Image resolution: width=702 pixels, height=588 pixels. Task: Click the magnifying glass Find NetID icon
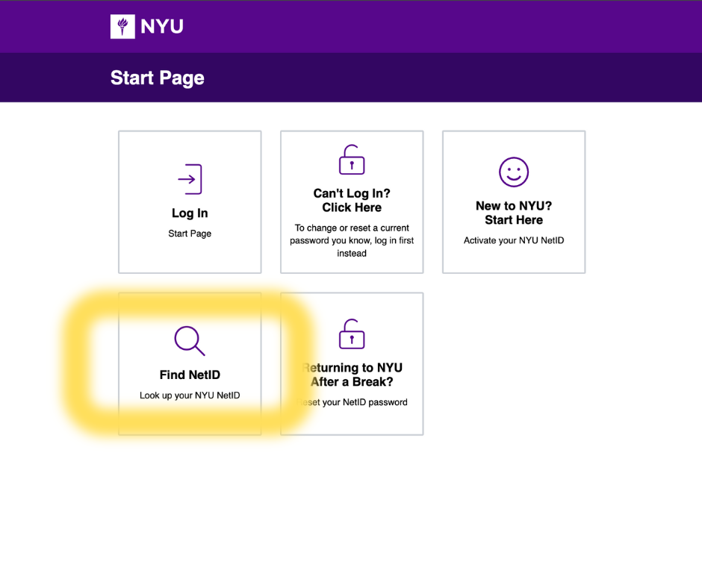click(x=190, y=340)
